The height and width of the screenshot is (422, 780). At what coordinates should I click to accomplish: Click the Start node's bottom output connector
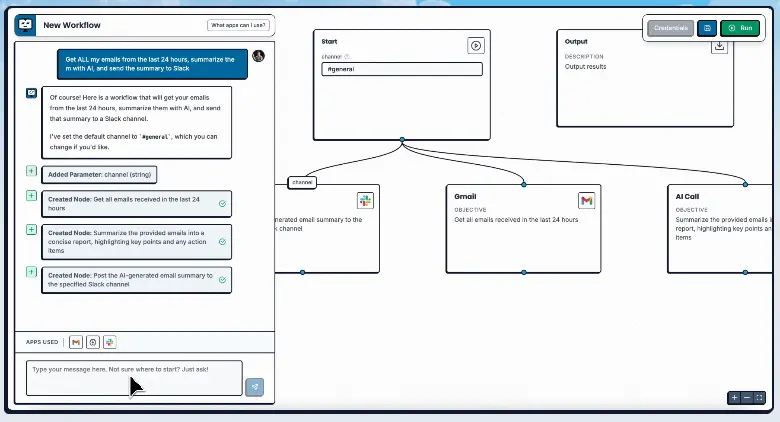[402, 140]
